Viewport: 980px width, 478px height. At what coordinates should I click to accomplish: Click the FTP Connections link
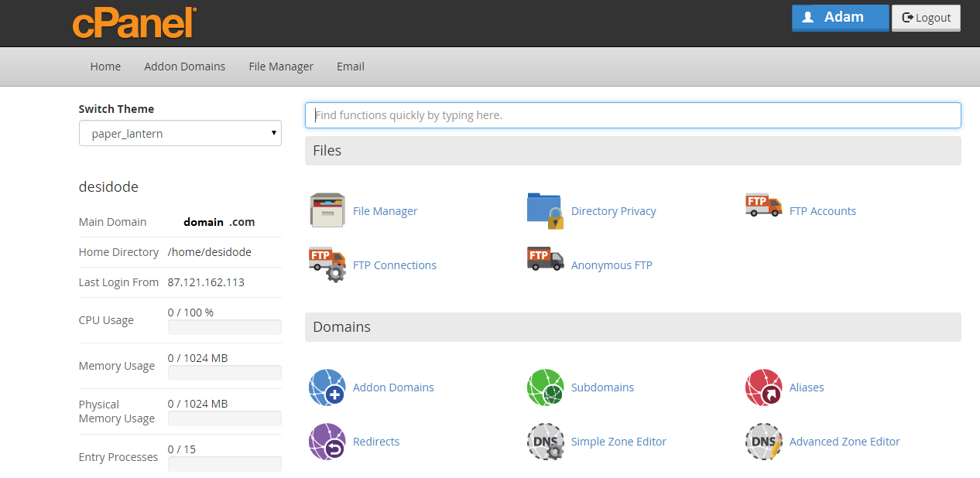(395, 265)
